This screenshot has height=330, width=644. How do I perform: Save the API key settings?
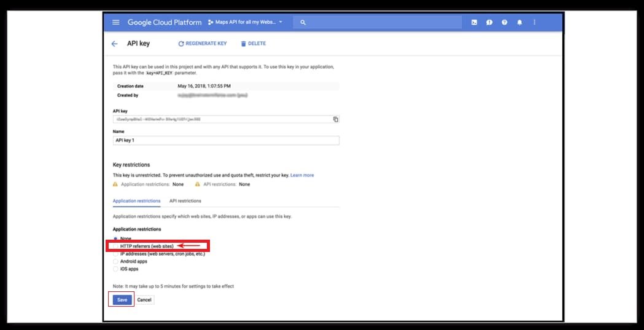click(122, 300)
